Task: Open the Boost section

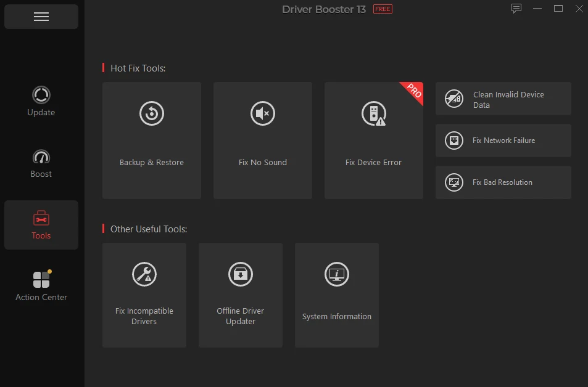Action: [41, 163]
